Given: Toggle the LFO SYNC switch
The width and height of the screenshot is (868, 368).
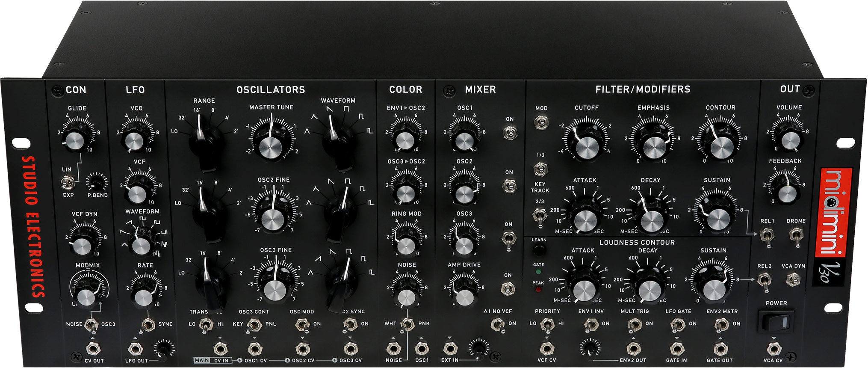Looking at the screenshot, I should (x=148, y=325).
